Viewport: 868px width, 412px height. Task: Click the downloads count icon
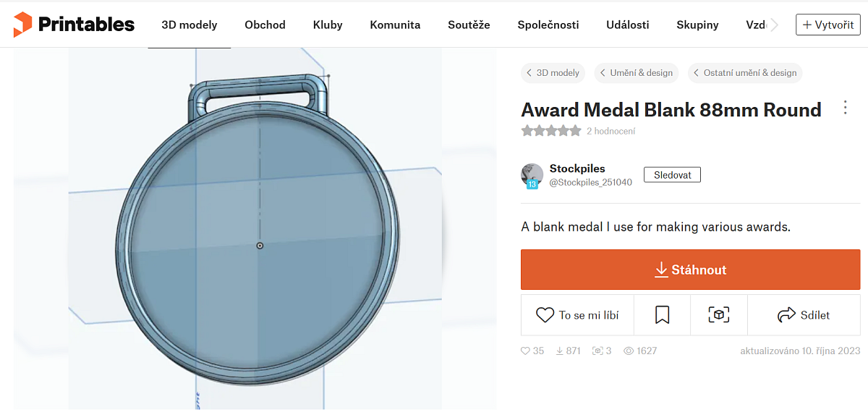[x=559, y=351]
